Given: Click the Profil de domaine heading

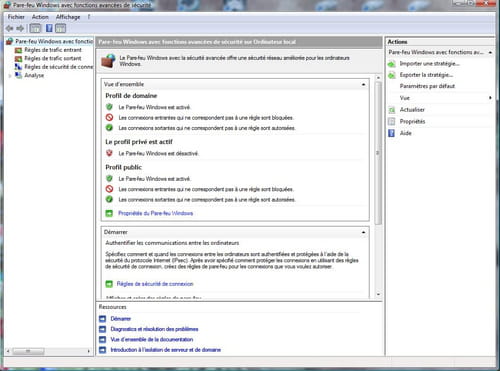Looking at the screenshot, I should tap(131, 96).
